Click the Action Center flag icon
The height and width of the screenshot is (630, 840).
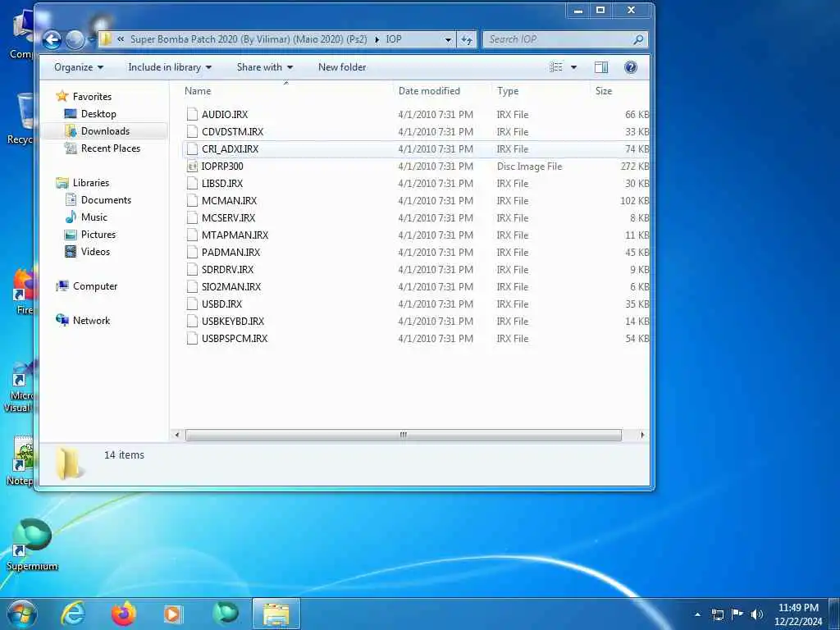[x=737, y=614]
